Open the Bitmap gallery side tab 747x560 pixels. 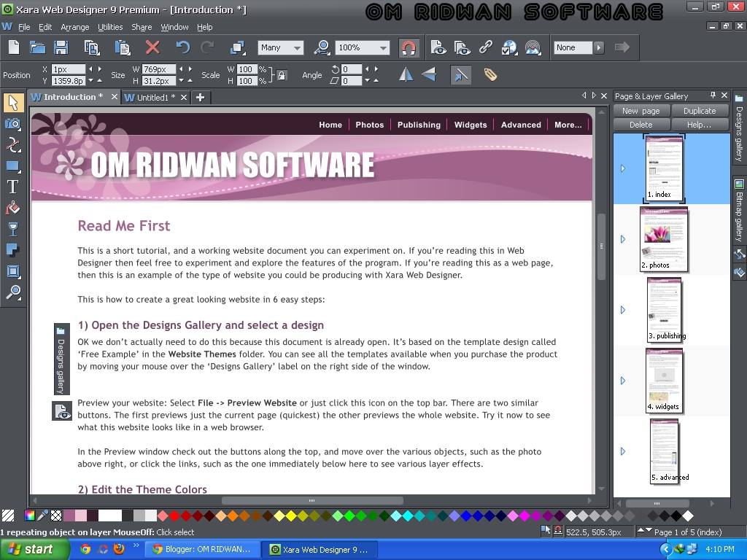(739, 209)
